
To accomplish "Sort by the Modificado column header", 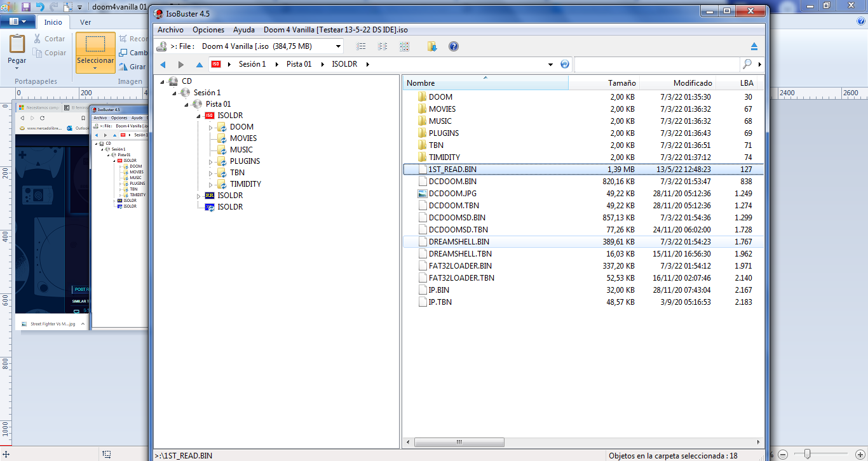I will click(677, 83).
